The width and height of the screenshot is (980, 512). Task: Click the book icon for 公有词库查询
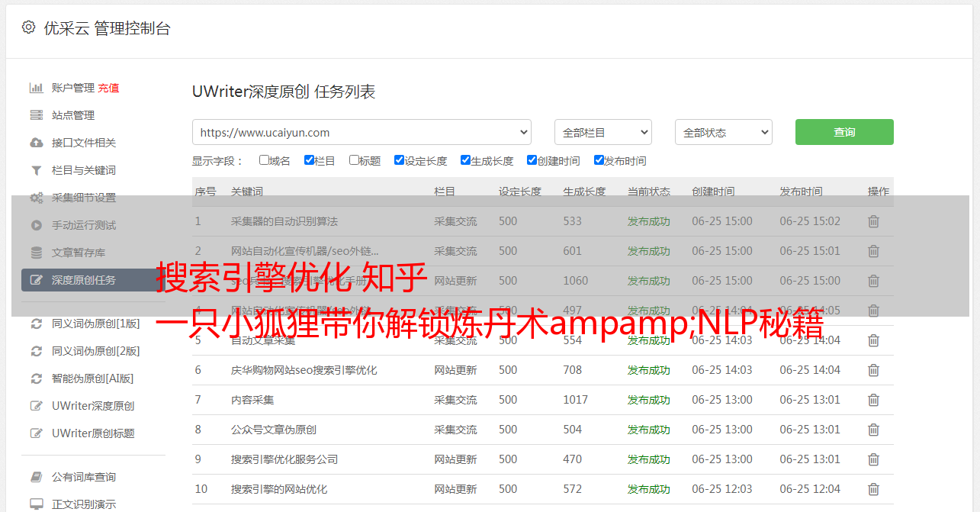coord(36,477)
